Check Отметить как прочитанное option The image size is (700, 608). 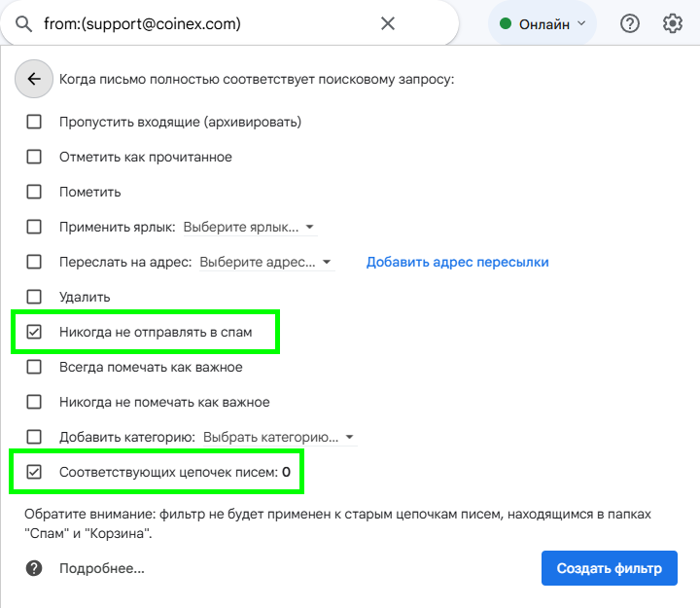pyautogui.click(x=34, y=157)
